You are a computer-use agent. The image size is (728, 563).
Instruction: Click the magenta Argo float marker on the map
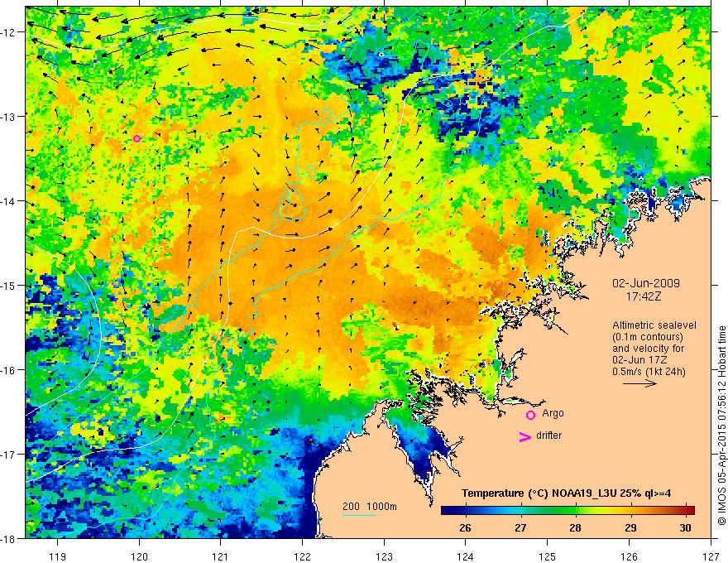click(136, 138)
